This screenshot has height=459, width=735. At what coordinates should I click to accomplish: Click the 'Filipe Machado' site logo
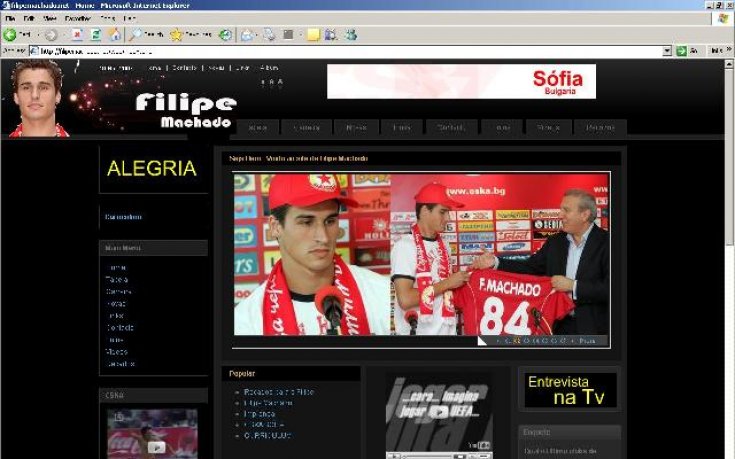(187, 110)
